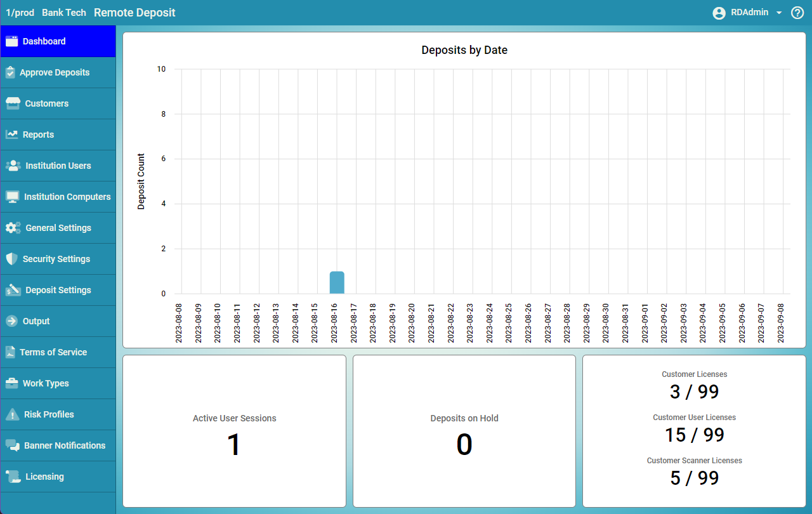Image resolution: width=812 pixels, height=514 pixels.
Task: Select Work Types from the sidebar
Action: [x=44, y=383]
